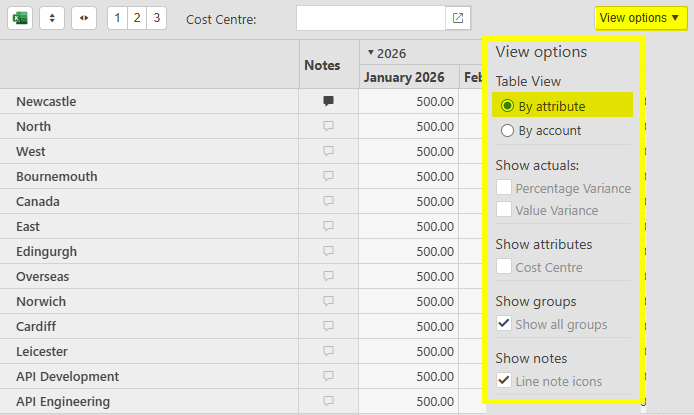Click the vertical expand/collapse arrows button
This screenshot has width=694, height=415.
[52, 18]
